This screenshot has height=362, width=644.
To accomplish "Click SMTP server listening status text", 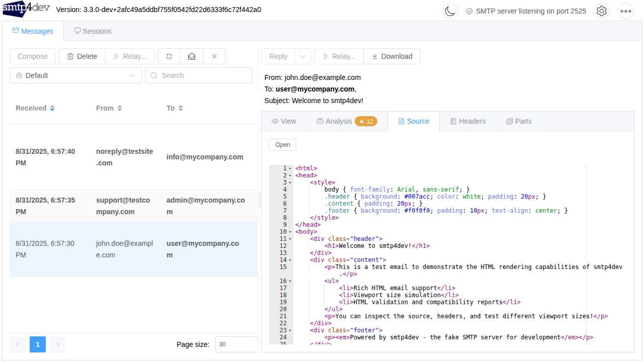I will pos(531,11).
